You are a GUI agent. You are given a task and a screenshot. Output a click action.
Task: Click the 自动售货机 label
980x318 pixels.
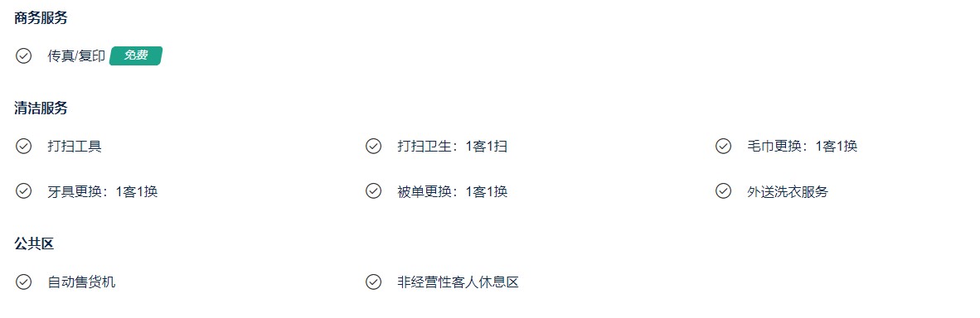click(x=81, y=282)
